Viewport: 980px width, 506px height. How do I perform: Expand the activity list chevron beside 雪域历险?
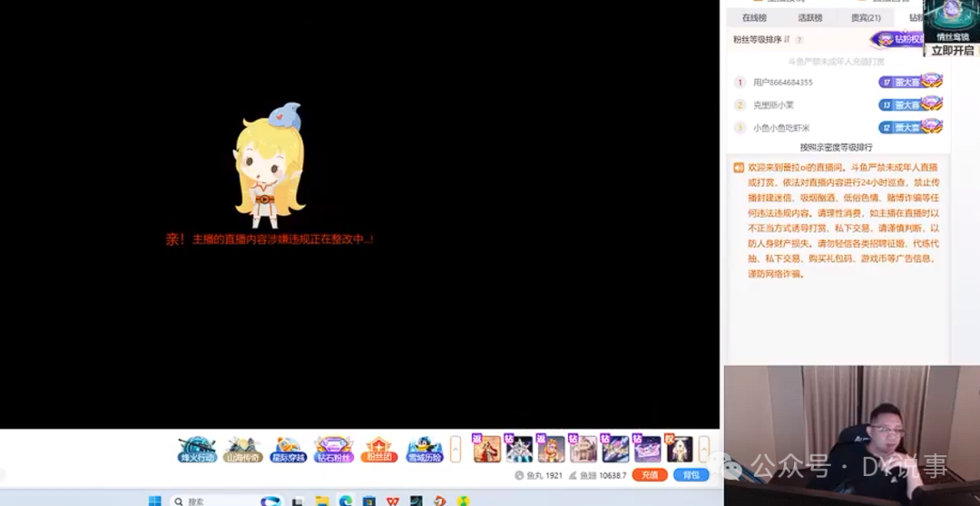[456, 449]
